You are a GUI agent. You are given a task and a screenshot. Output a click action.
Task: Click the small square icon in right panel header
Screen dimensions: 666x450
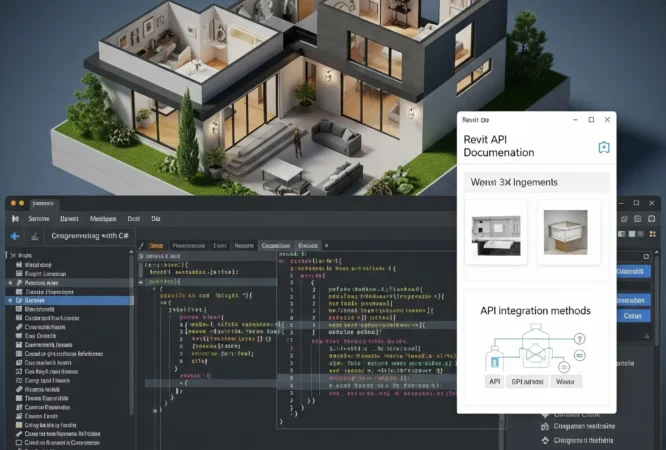646,256
